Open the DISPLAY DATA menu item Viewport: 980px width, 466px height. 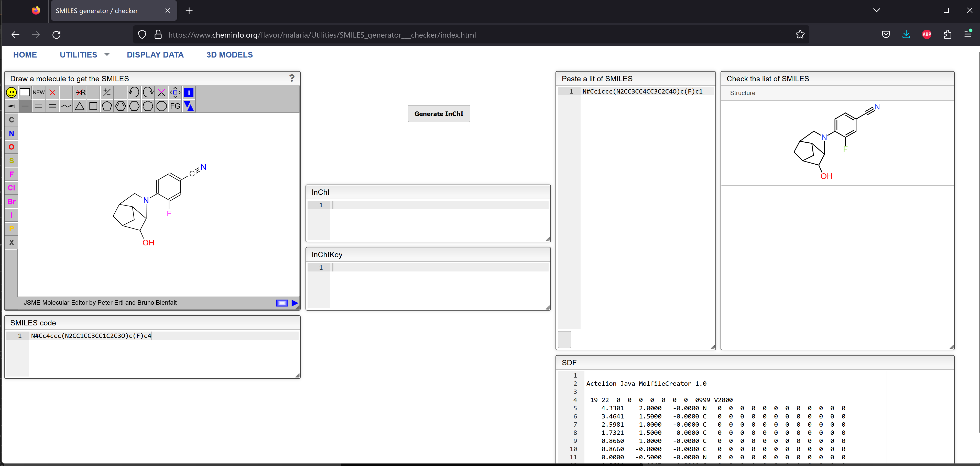(155, 55)
